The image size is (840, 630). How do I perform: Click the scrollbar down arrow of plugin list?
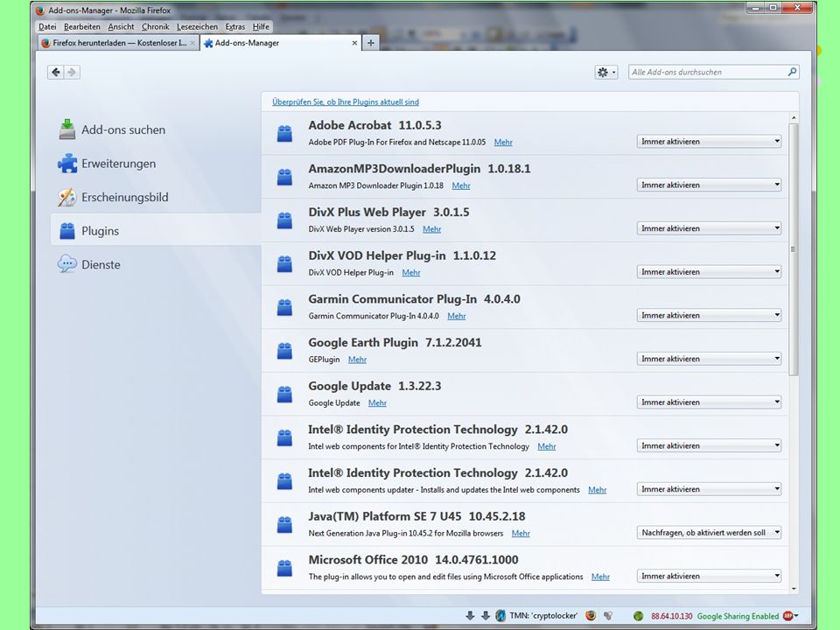pos(794,589)
